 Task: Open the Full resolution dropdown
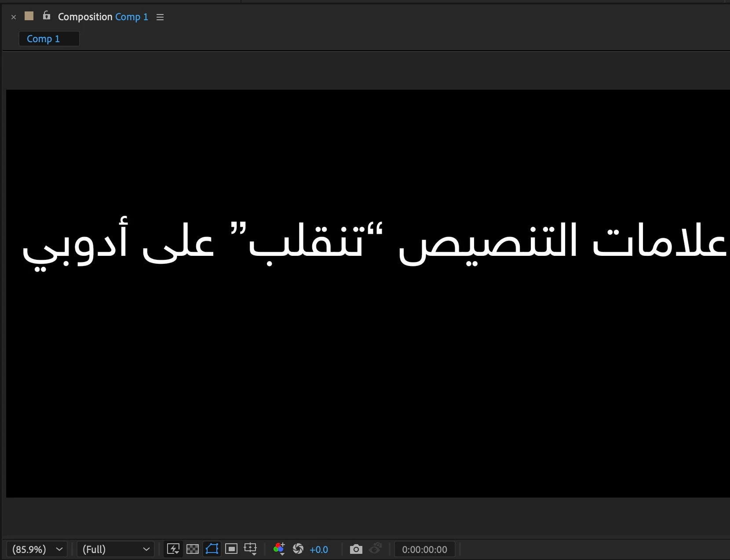116,549
